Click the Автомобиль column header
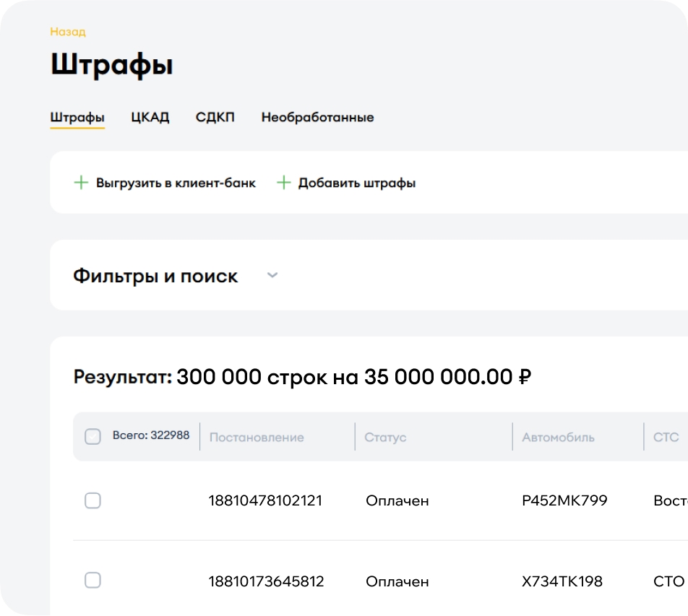 click(558, 437)
